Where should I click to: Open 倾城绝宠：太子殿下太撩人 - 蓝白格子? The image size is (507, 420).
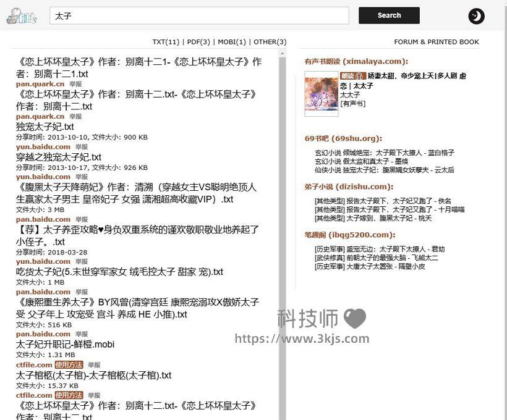point(385,153)
